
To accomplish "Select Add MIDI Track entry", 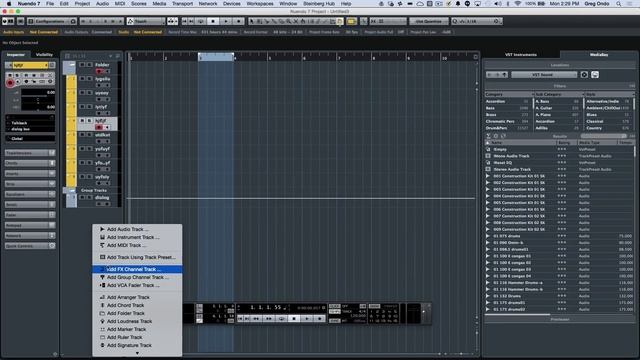I will [x=137, y=245].
